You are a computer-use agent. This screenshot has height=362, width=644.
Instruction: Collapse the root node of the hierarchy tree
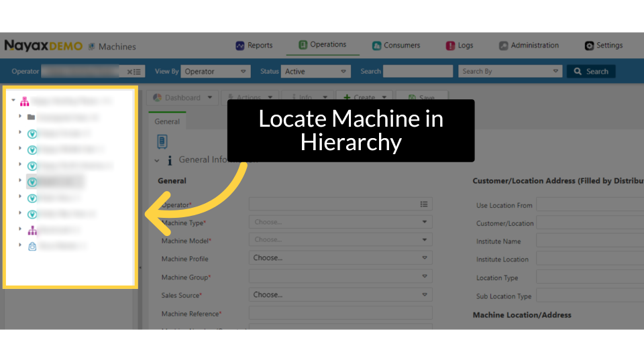coord(13,101)
